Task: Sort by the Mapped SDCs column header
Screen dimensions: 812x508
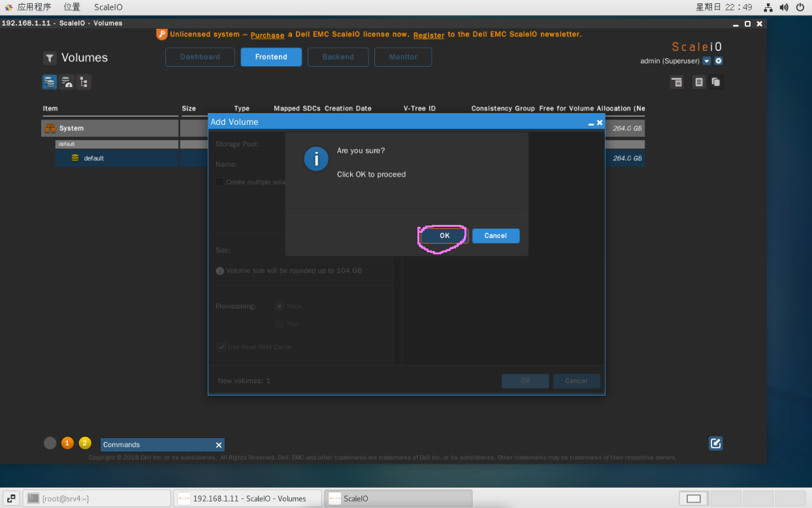Action: 297,109
